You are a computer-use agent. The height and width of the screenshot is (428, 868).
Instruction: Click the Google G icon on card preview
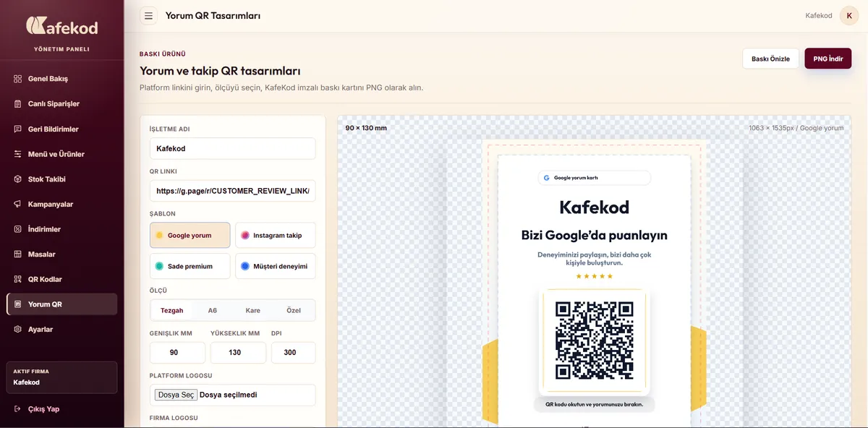tap(547, 178)
